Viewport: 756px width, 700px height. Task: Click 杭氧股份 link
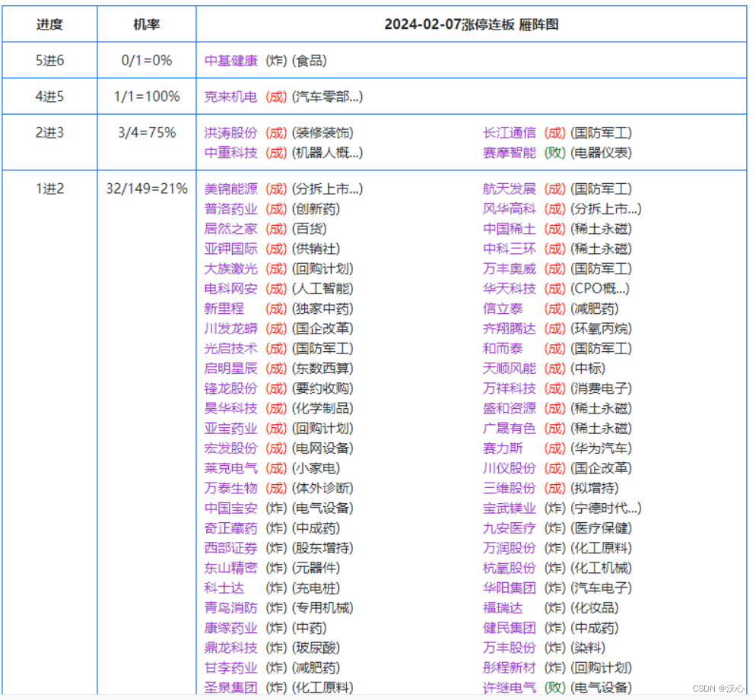[x=510, y=569]
